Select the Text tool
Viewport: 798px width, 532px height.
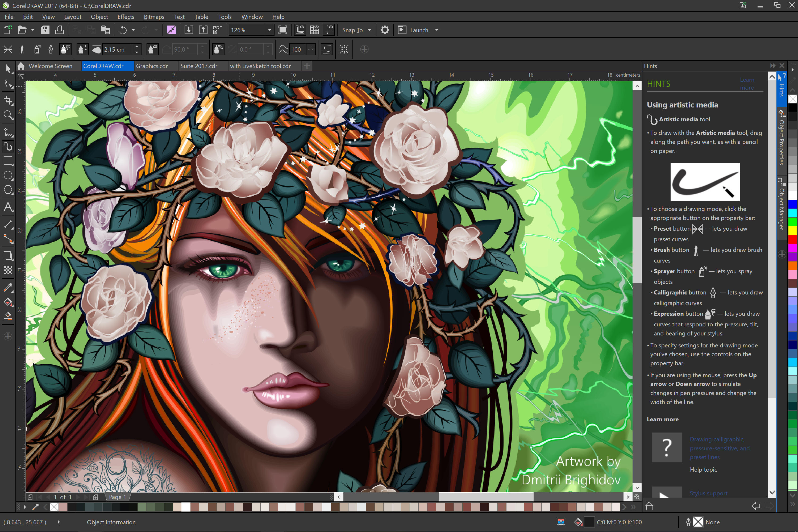tap(8, 207)
